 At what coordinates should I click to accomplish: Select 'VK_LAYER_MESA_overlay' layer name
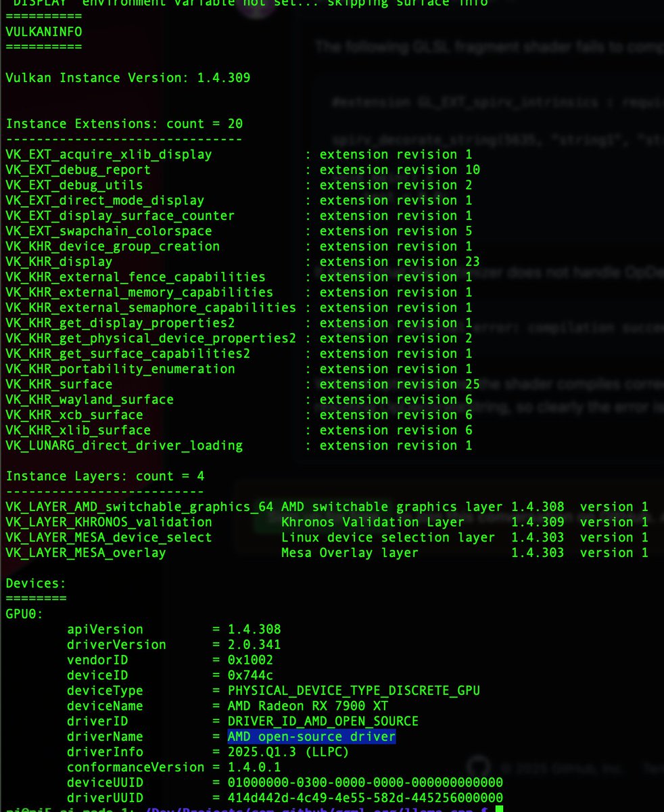(86, 553)
